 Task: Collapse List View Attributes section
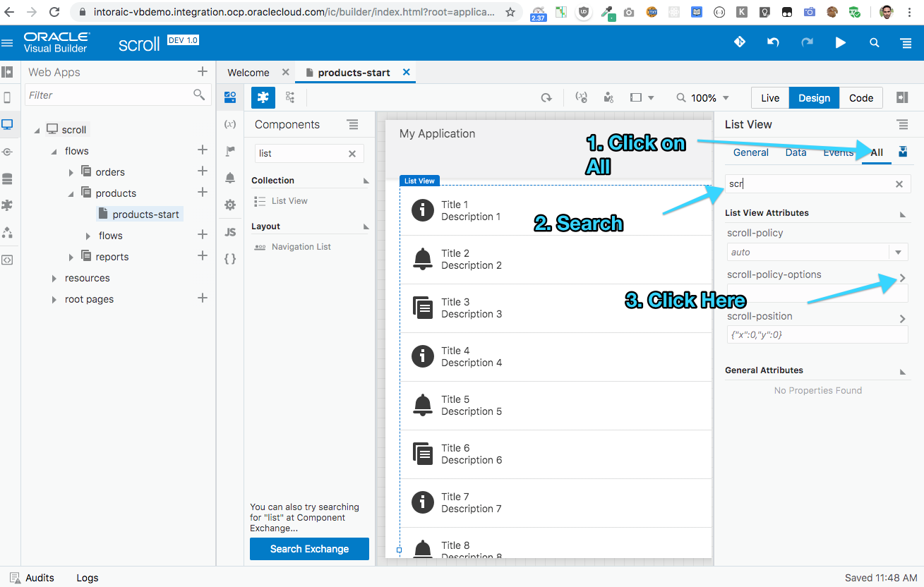(902, 213)
